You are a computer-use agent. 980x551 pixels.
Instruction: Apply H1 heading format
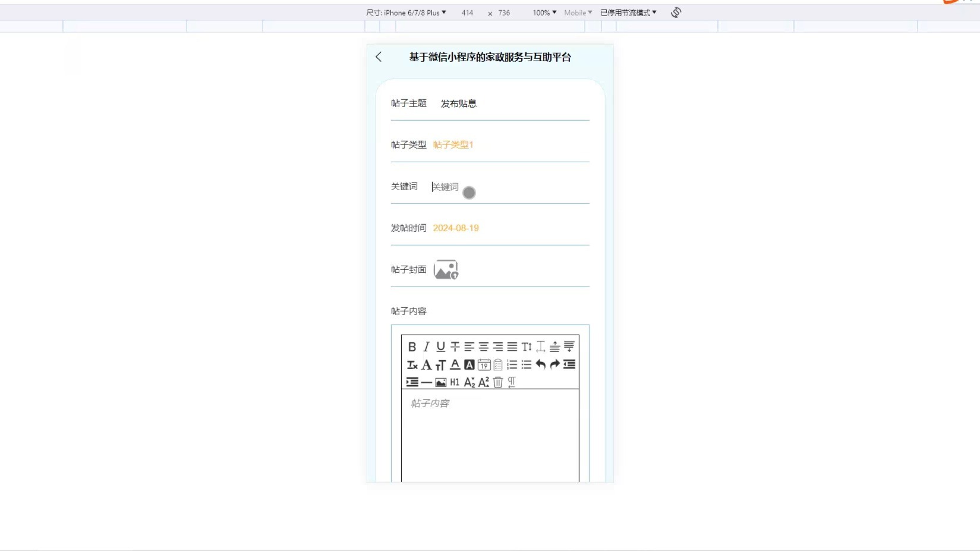pos(455,382)
